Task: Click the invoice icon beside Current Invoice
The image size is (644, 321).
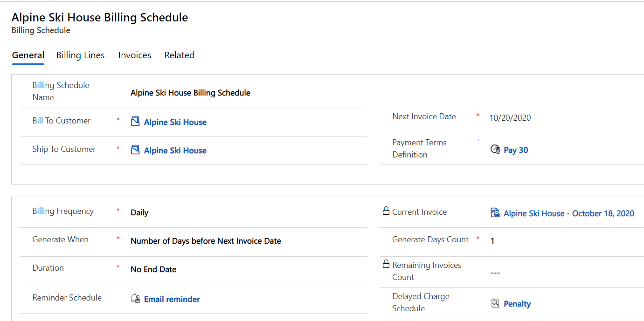Action: (495, 213)
